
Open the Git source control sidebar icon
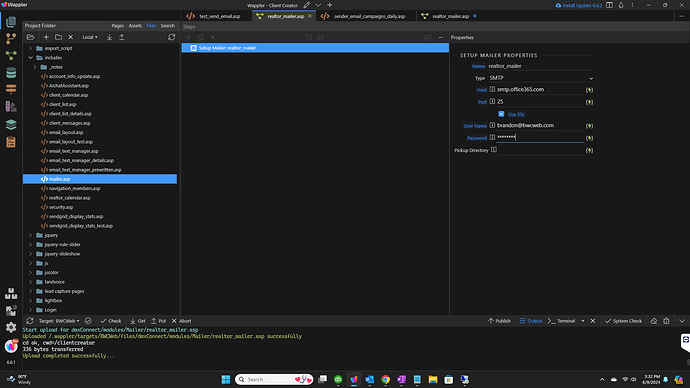click(11, 39)
